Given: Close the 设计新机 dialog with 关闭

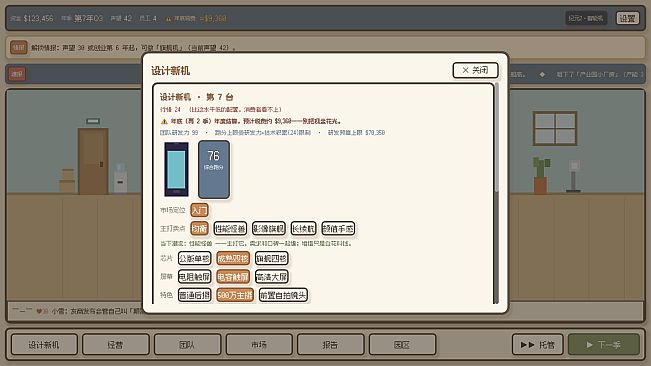Looking at the screenshot, I should pos(475,70).
